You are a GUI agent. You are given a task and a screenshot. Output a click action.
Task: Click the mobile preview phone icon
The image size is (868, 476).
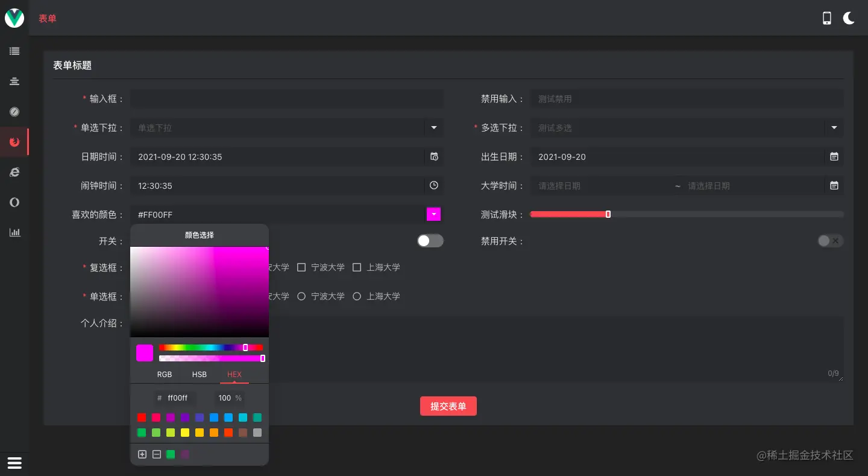tap(827, 17)
